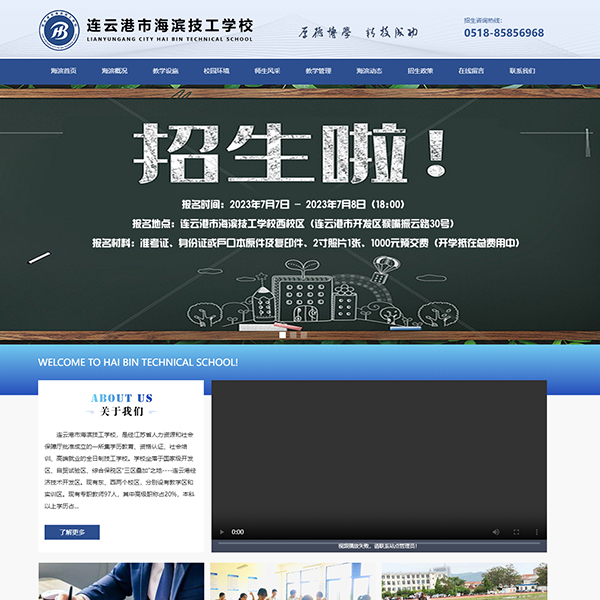
Task: Click the 报名地点 registration location line on banner
Action: pyautogui.click(x=293, y=224)
